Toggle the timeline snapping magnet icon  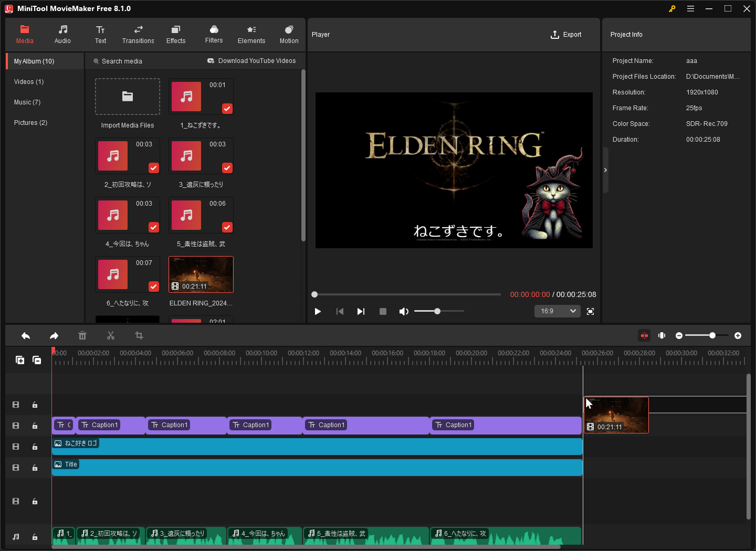(644, 336)
